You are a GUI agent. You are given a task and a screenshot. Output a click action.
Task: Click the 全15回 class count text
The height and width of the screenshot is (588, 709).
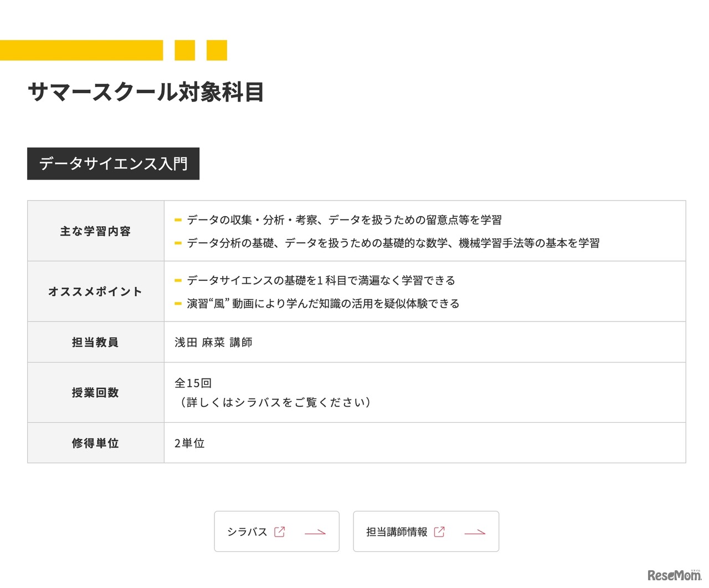[193, 384]
